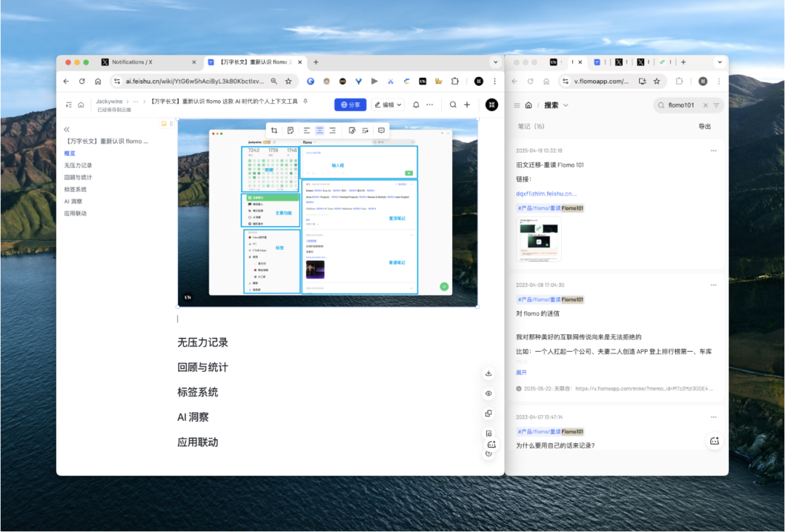Open Feishu user avatar menu
This screenshot has width=785, height=532.
coord(491,105)
